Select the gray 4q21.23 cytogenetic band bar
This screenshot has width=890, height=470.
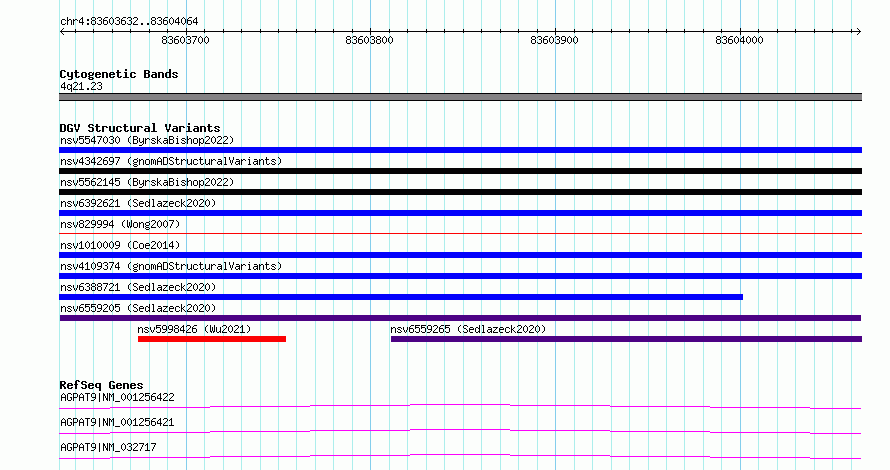460,97
